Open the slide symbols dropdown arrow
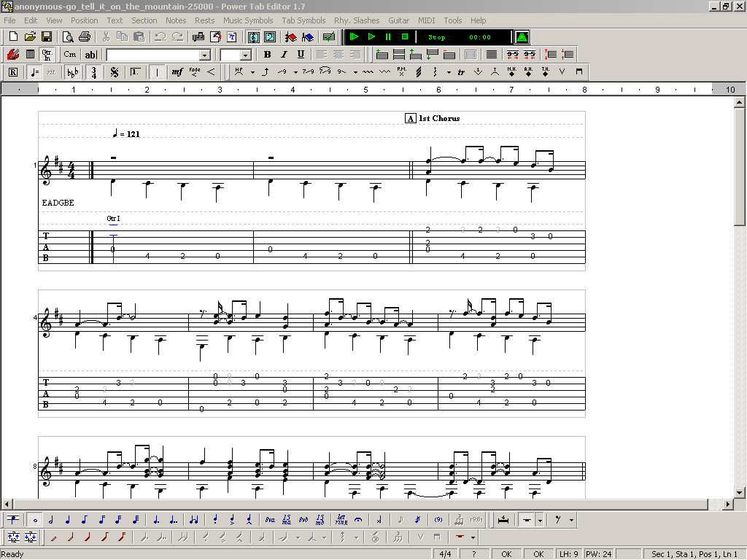 pos(295,72)
